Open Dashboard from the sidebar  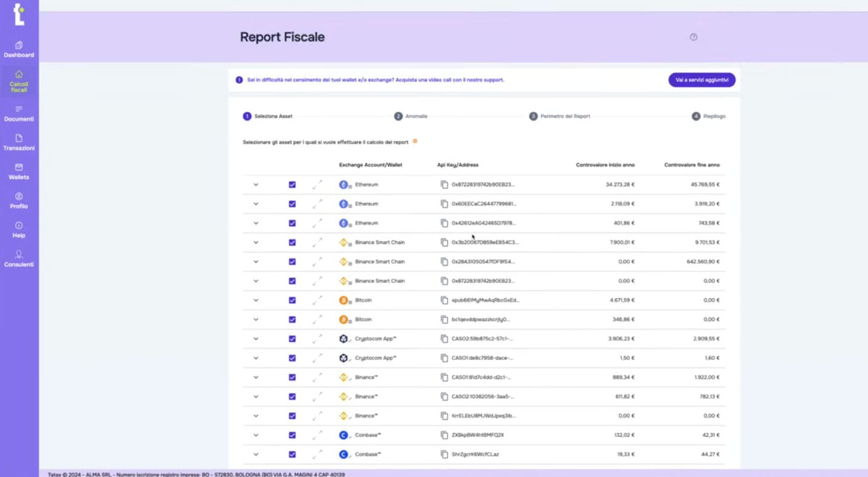pyautogui.click(x=19, y=49)
